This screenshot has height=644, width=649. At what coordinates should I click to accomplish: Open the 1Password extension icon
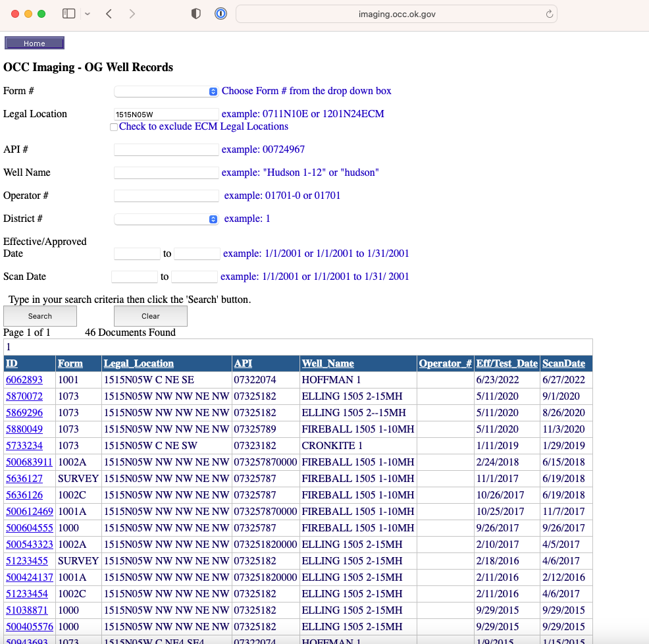(221, 14)
